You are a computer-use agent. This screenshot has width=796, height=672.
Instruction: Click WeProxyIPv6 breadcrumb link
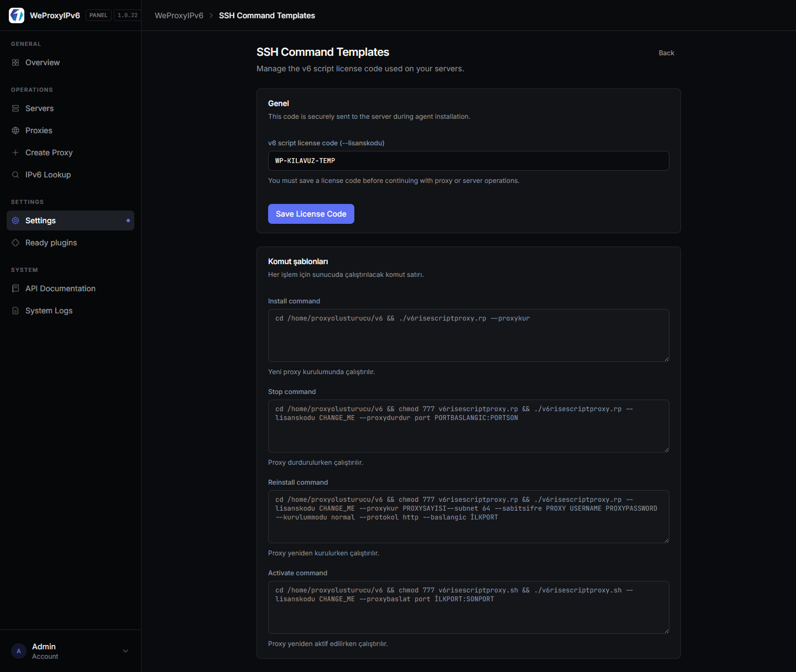tap(179, 15)
